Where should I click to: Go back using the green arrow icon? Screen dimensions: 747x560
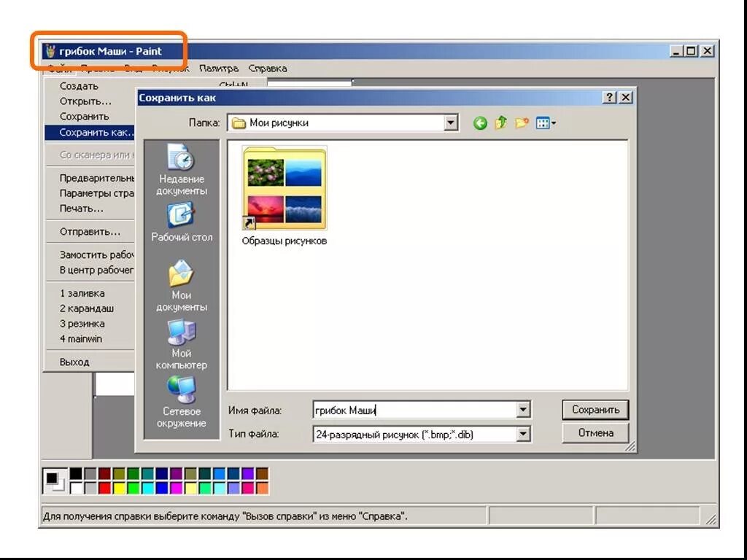[480, 123]
